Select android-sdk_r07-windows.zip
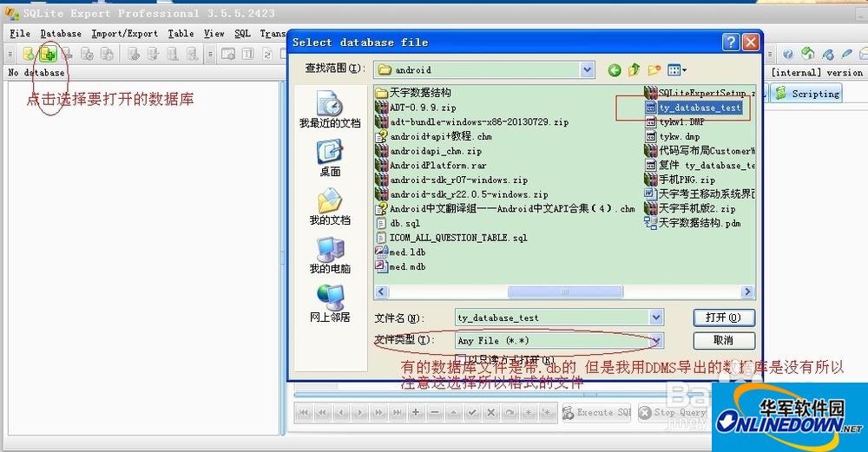The height and width of the screenshot is (452, 868). point(451,180)
